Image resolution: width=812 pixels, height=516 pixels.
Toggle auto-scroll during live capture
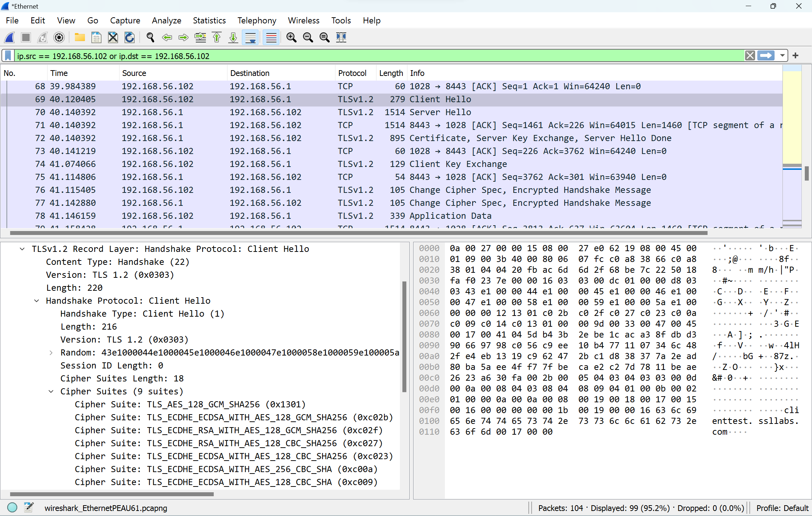tap(250, 37)
